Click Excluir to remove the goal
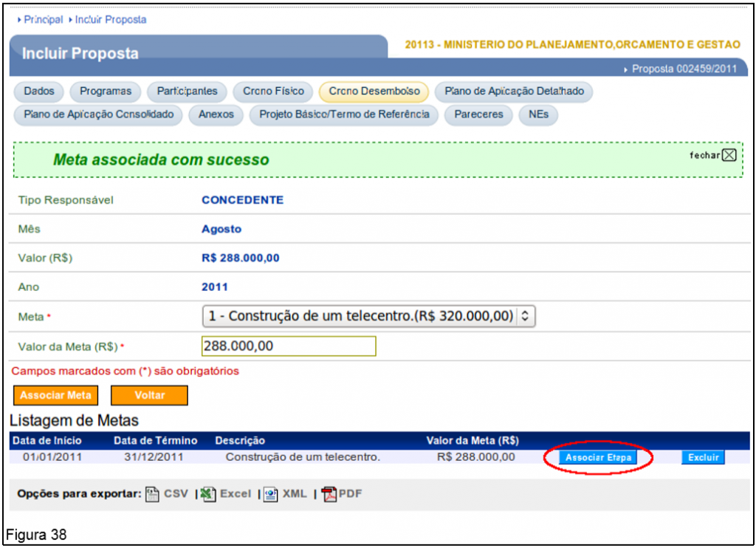The image size is (756, 548). point(703,458)
